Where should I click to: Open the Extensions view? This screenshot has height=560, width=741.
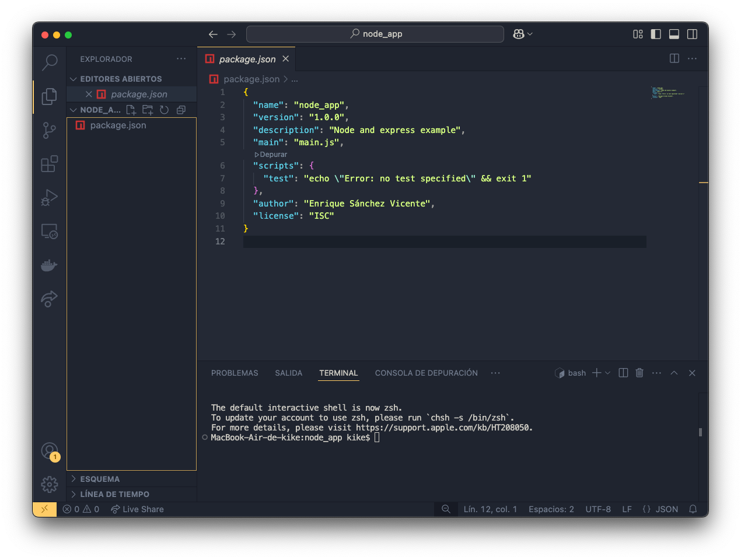click(x=50, y=164)
